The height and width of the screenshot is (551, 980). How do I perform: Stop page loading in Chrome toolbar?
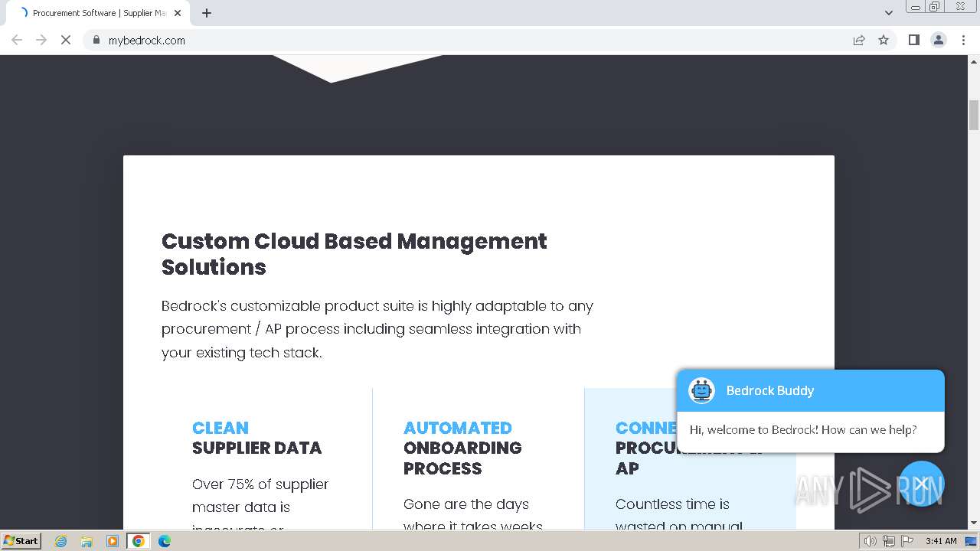click(x=66, y=40)
